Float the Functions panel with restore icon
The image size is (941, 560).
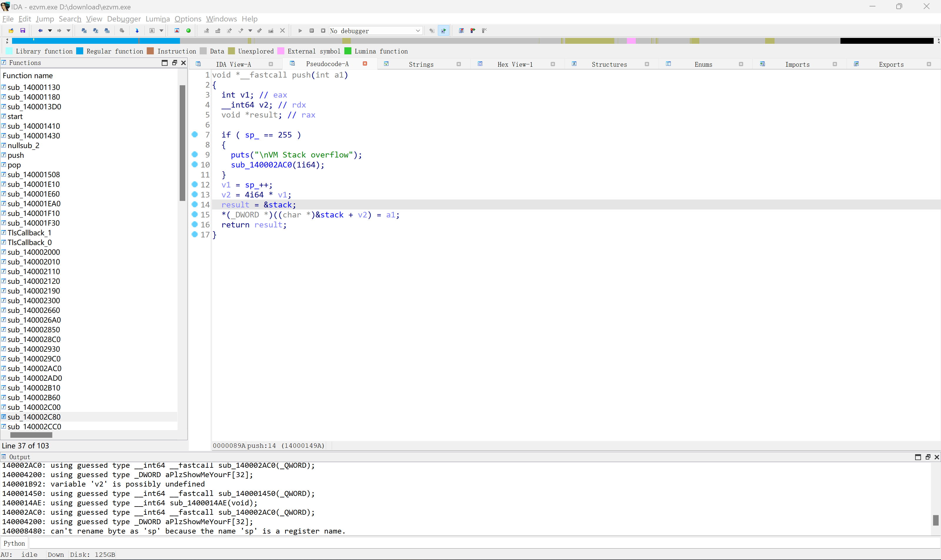174,63
